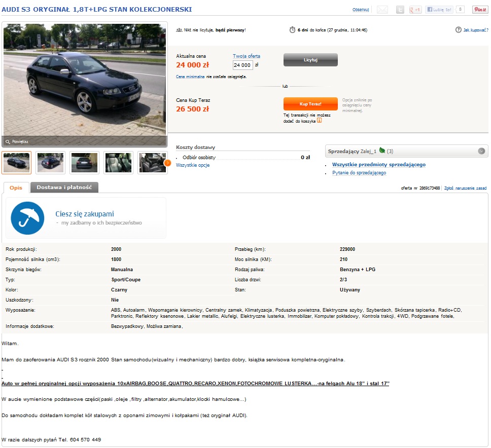
Task: Click the Jak kupować link text
Action: click(x=476, y=30)
